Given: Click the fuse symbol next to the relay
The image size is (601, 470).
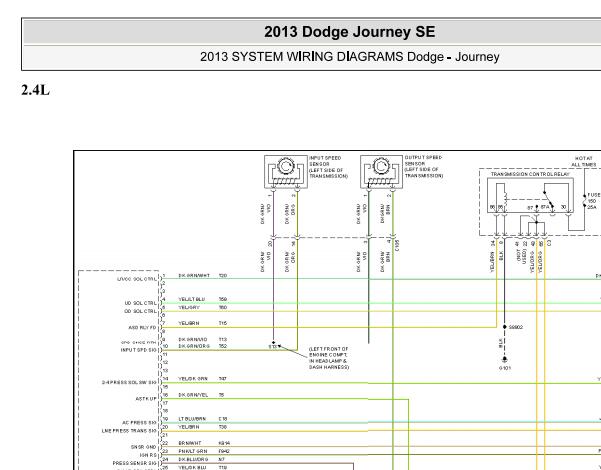Looking at the screenshot, I should point(585,200).
